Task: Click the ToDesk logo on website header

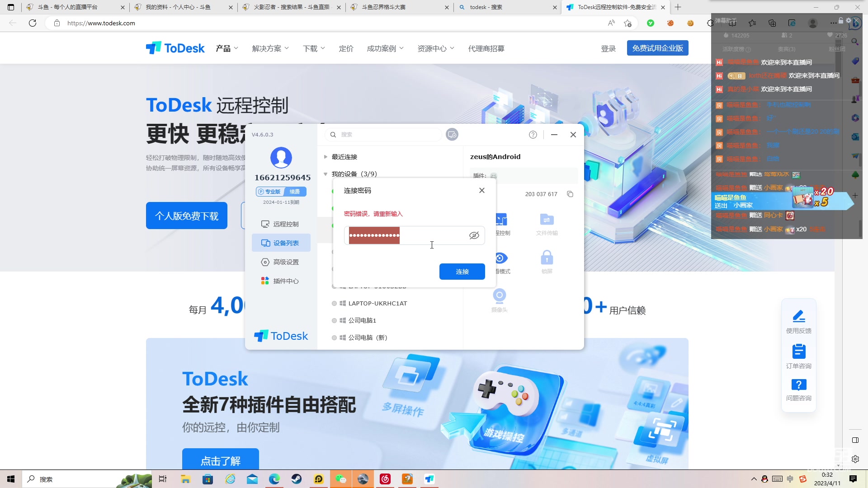Action: coord(175,48)
